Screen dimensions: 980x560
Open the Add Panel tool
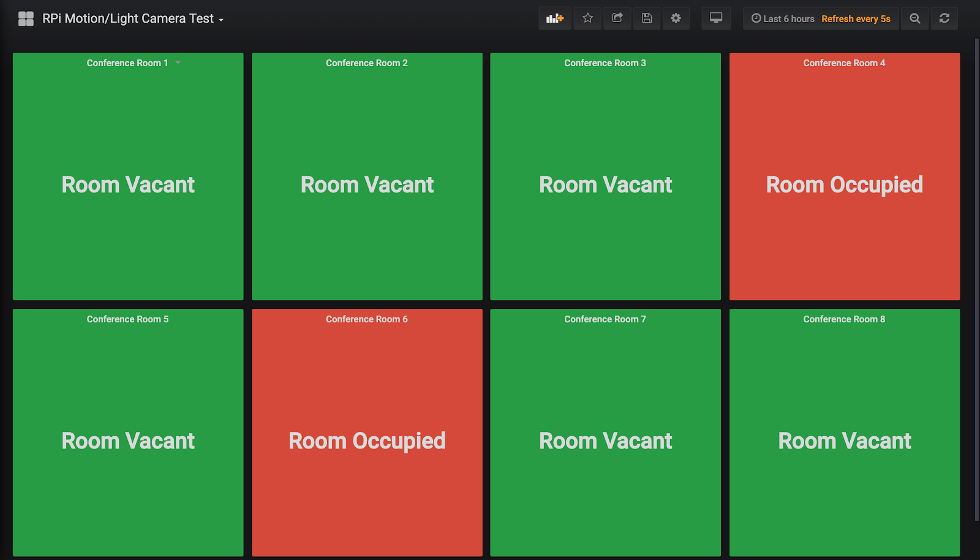[554, 18]
